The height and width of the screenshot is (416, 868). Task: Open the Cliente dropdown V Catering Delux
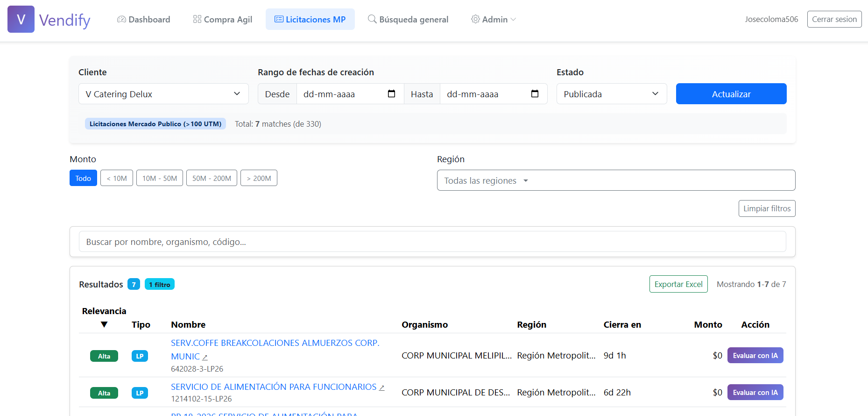coord(163,94)
